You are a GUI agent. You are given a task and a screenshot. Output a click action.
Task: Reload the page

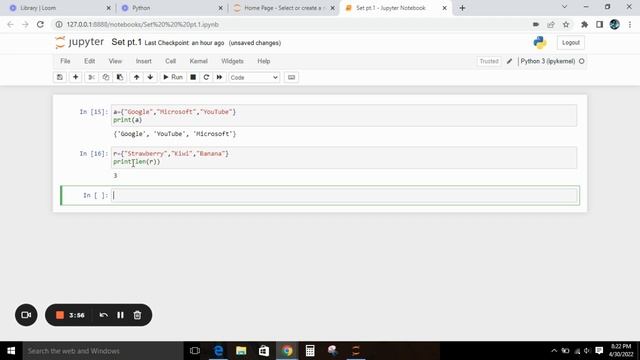pyautogui.click(x=40, y=24)
